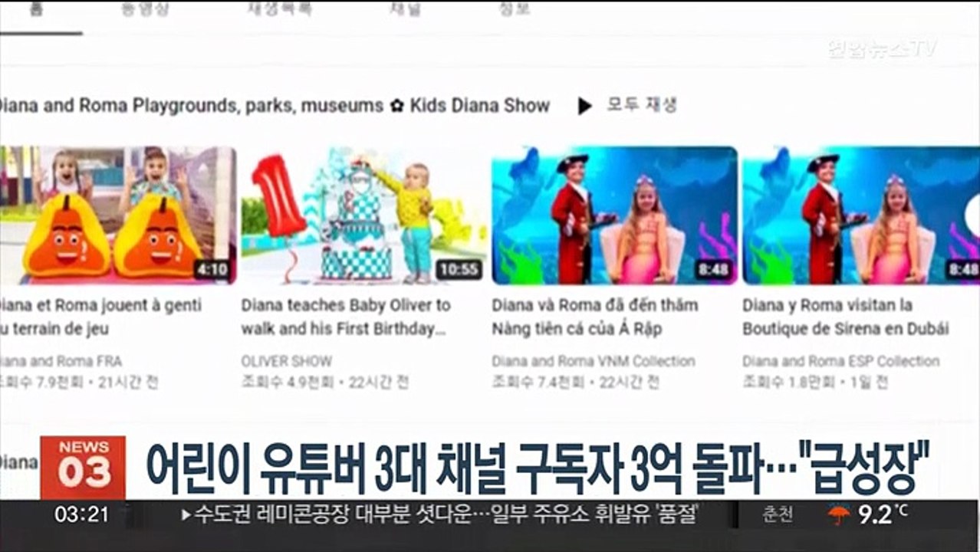Open the 정보 tab

click(515, 10)
